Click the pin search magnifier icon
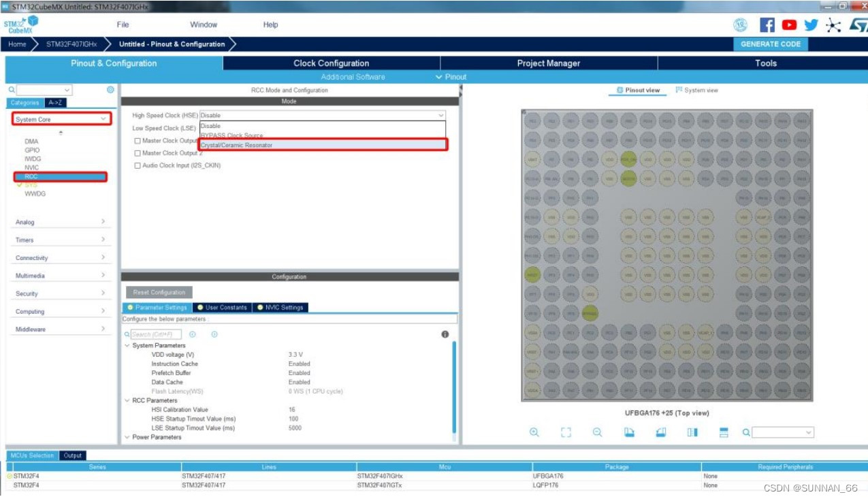This screenshot has width=868, height=499. 746,432
